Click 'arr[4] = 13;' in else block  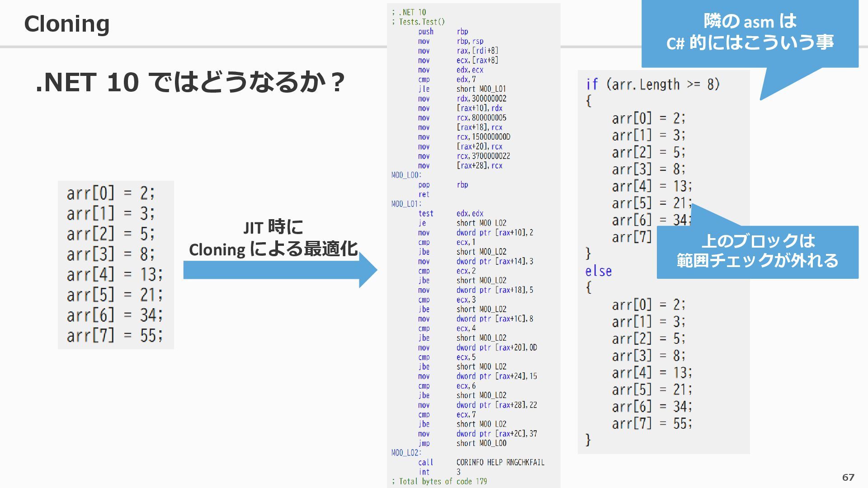click(651, 373)
